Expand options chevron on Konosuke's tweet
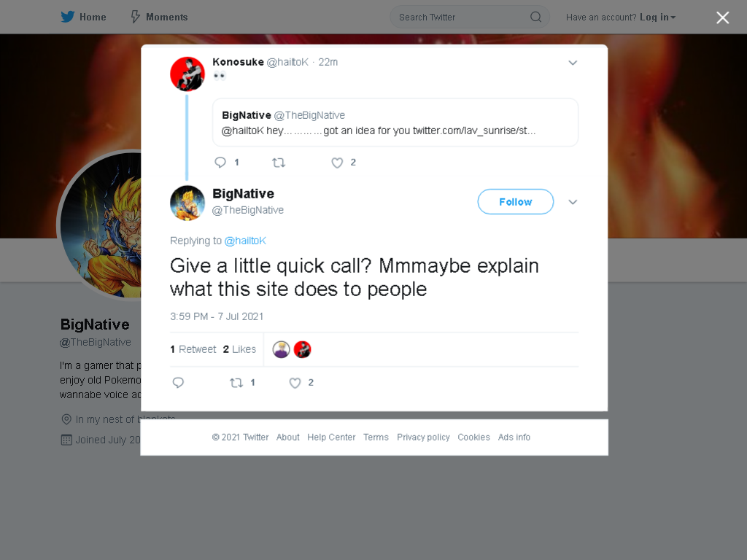This screenshot has width=747, height=560. click(x=573, y=63)
